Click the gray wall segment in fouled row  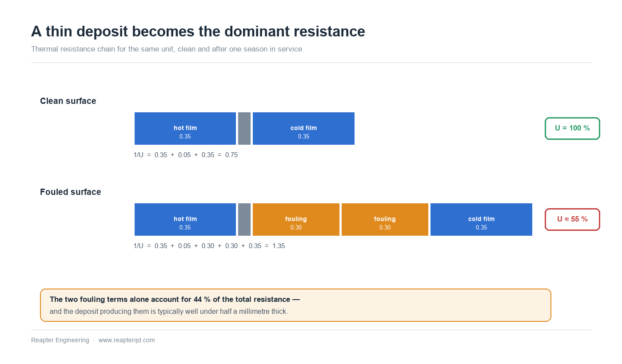pyautogui.click(x=244, y=219)
